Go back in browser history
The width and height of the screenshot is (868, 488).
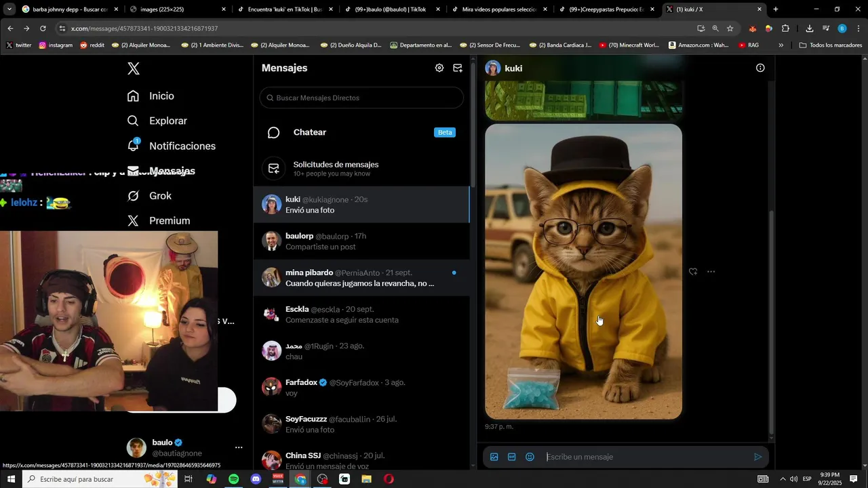tap(10, 28)
